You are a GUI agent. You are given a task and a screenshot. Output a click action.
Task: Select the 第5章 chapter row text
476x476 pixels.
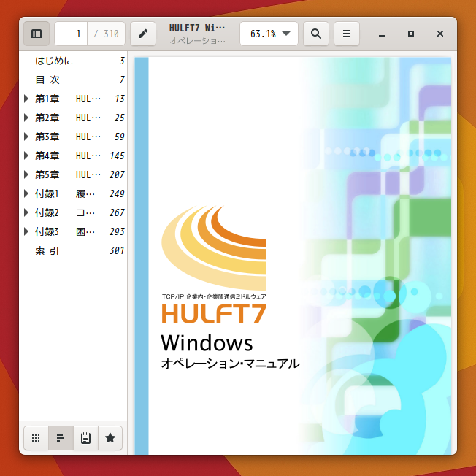(x=68, y=174)
